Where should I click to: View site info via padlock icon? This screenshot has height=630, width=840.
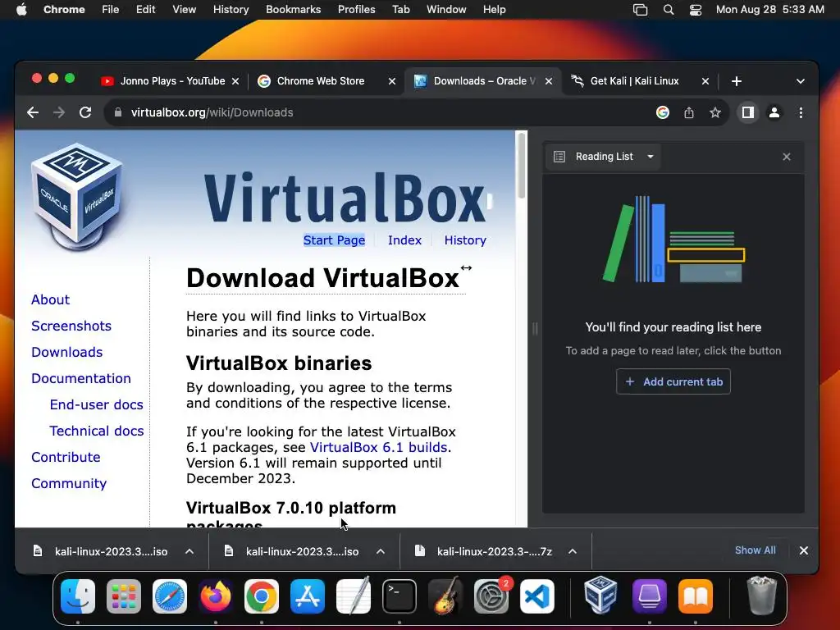click(118, 112)
